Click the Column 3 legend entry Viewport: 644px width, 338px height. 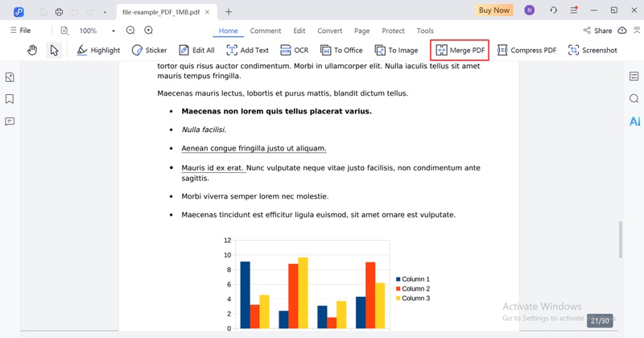pyautogui.click(x=413, y=298)
